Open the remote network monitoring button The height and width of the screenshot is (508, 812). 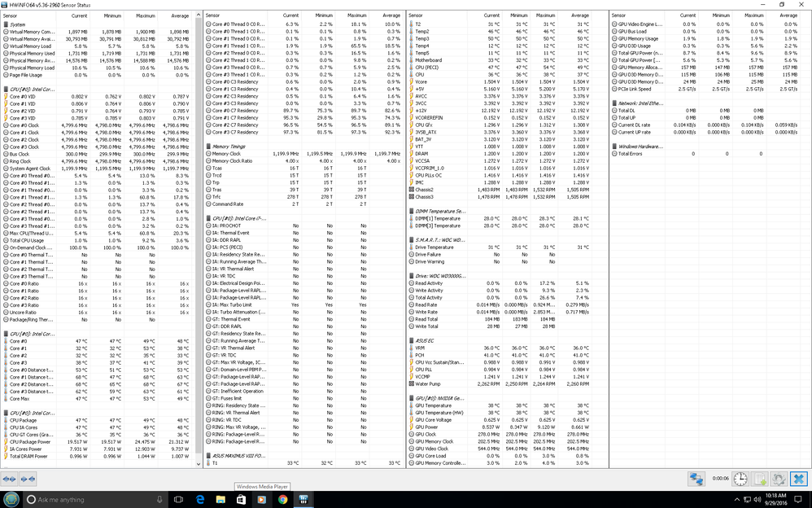696,479
